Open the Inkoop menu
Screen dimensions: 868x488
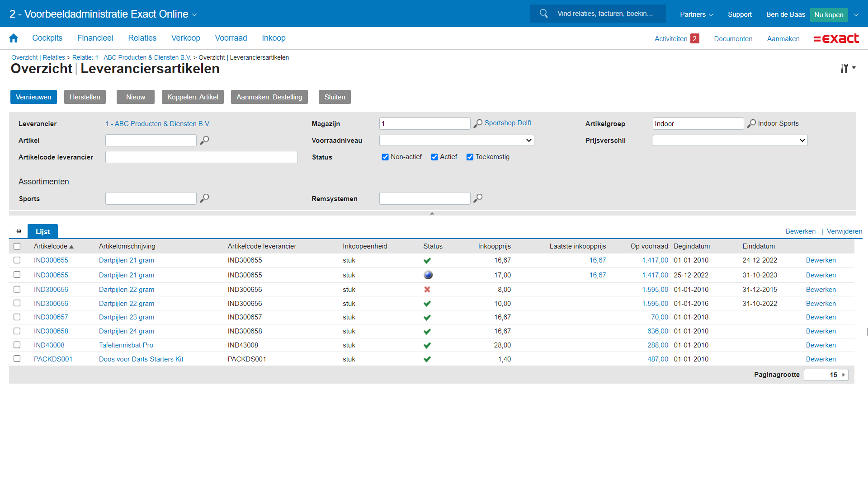point(274,38)
